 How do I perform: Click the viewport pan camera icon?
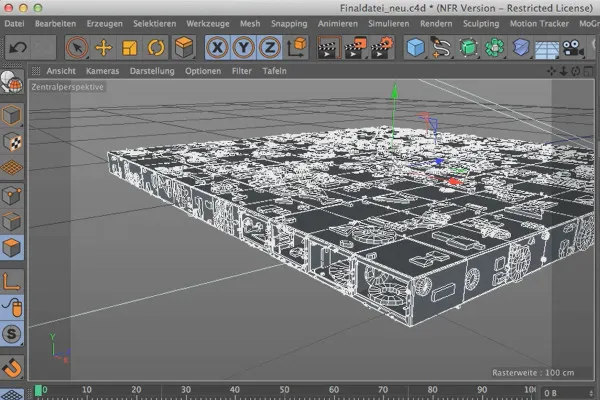click(551, 71)
